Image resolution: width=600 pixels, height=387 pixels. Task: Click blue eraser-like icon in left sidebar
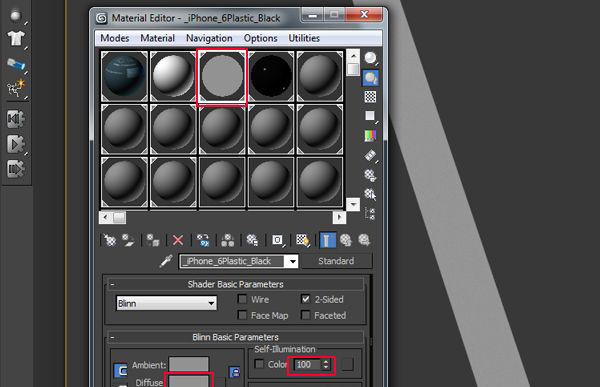pyautogui.click(x=16, y=64)
